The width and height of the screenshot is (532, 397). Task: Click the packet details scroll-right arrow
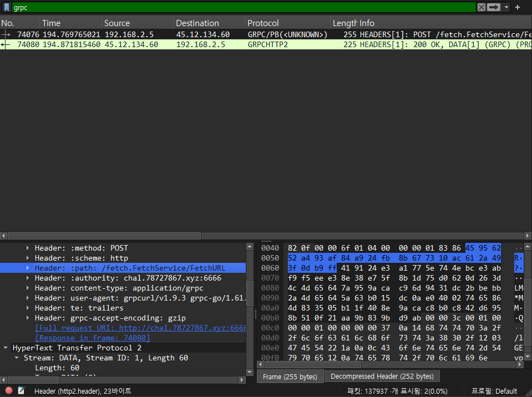click(242, 380)
